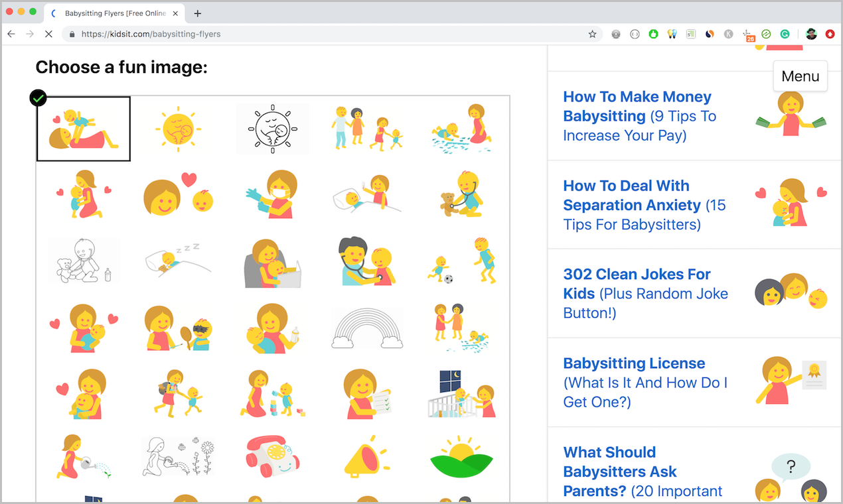Select the yellow sun with baby image
The image size is (843, 504).
coord(178,128)
